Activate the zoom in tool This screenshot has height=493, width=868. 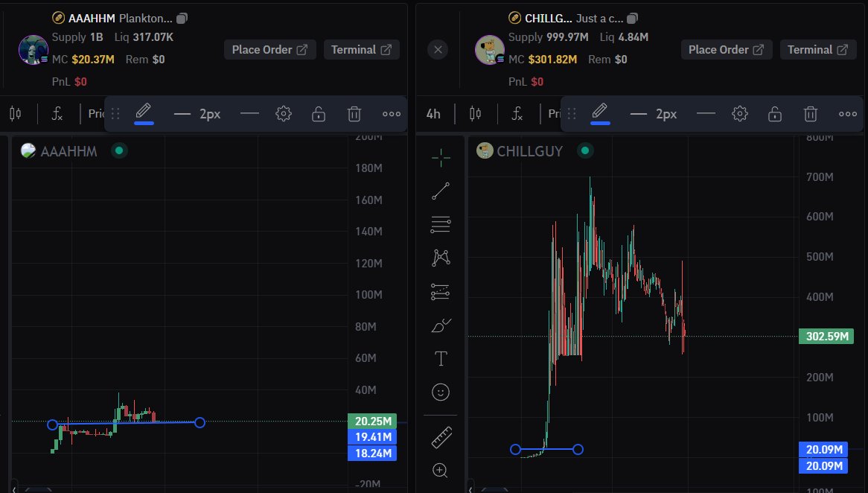(x=441, y=471)
